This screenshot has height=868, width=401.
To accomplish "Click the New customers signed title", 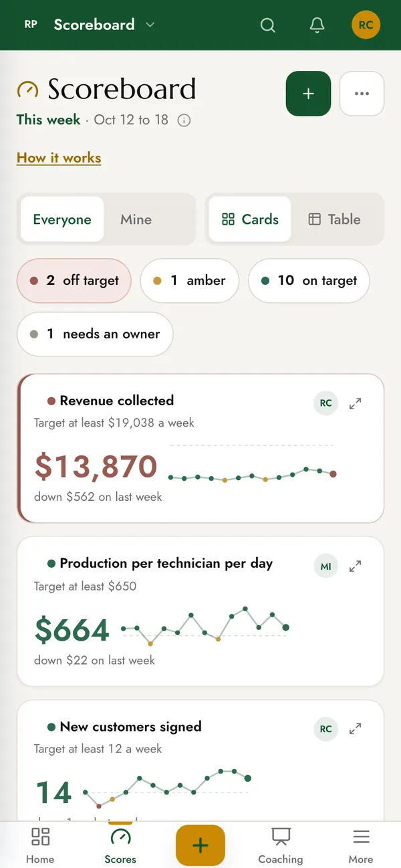I will tap(130, 726).
